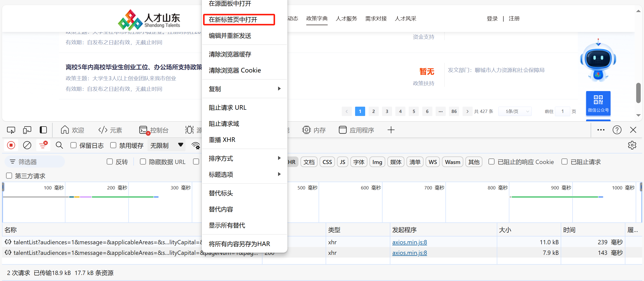Open DevTools help
This screenshot has width=644, height=281.
tap(617, 130)
